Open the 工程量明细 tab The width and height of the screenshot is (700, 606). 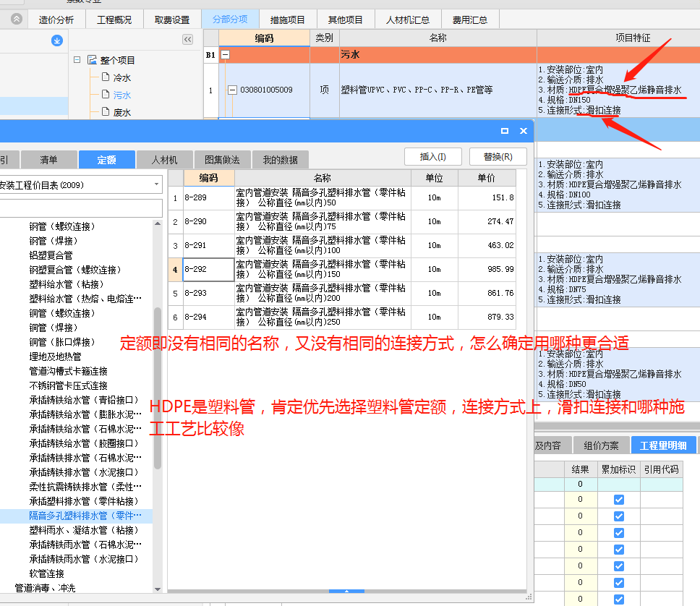pos(663,445)
